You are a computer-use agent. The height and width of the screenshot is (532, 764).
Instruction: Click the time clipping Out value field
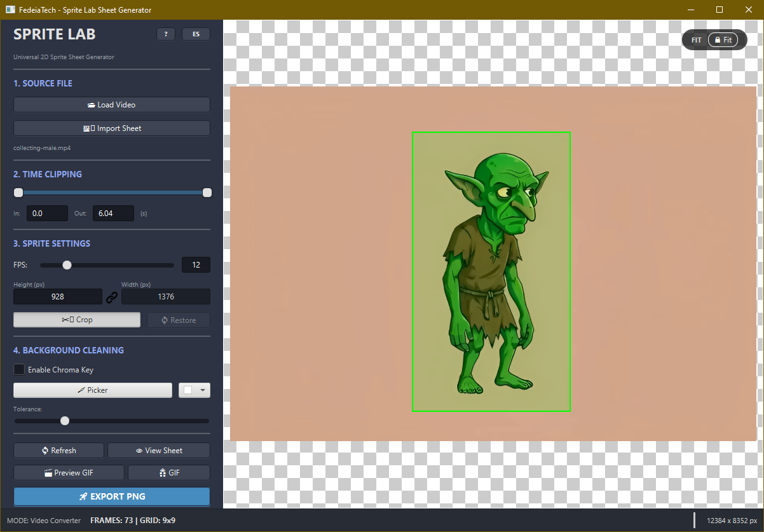(x=113, y=214)
